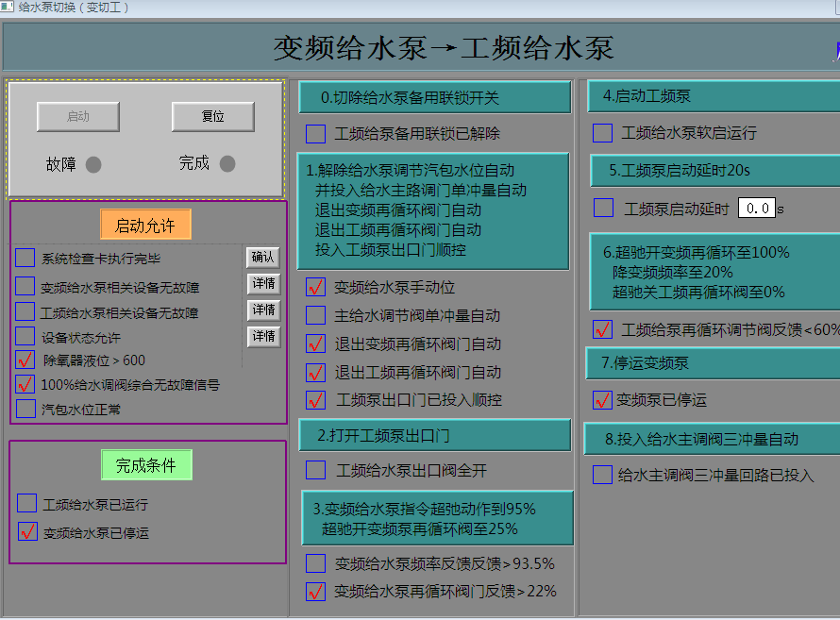Uncheck 除氧器液位>600
840x620 pixels.
[25, 359]
